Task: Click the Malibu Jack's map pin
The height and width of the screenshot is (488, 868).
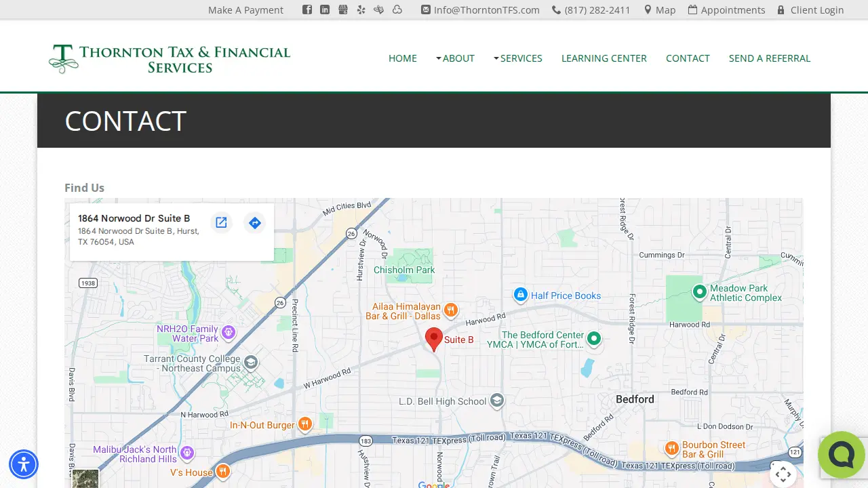Action: tap(187, 452)
